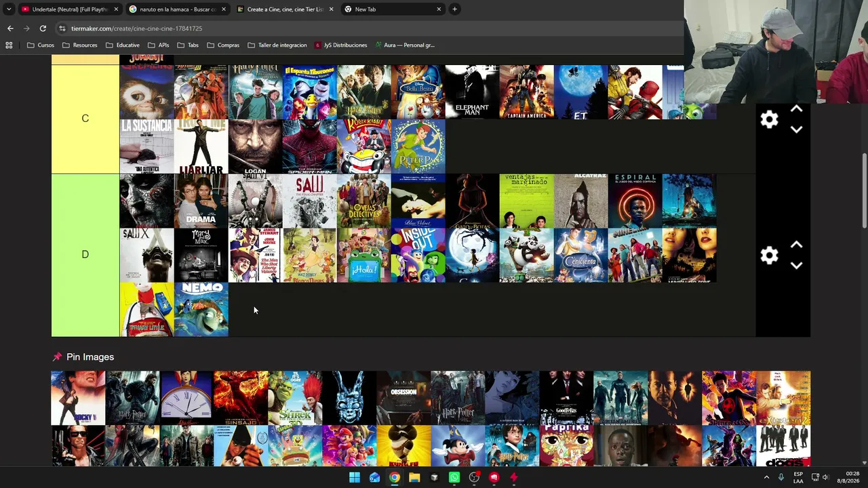Select the 'Create a Cine' tier list tab
Image resolution: width=868 pixels, height=488 pixels.
click(285, 9)
